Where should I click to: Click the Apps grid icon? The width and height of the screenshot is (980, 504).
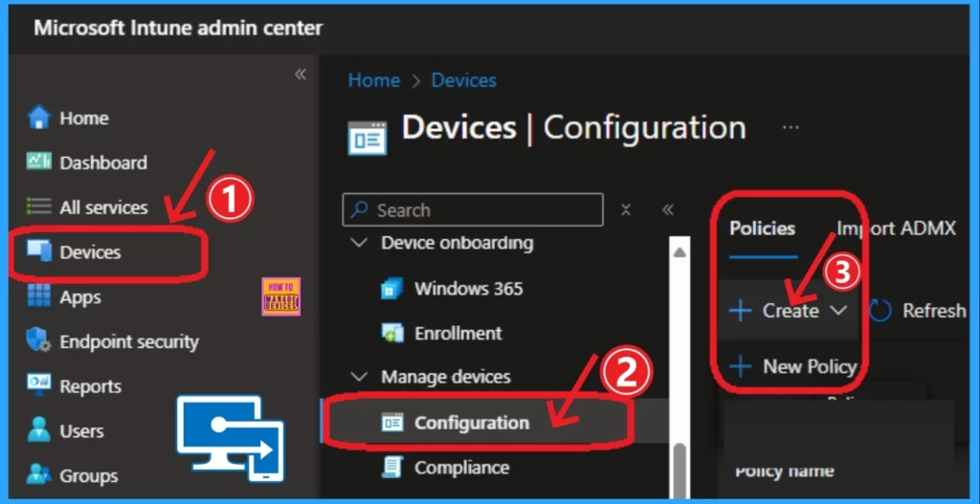38,296
